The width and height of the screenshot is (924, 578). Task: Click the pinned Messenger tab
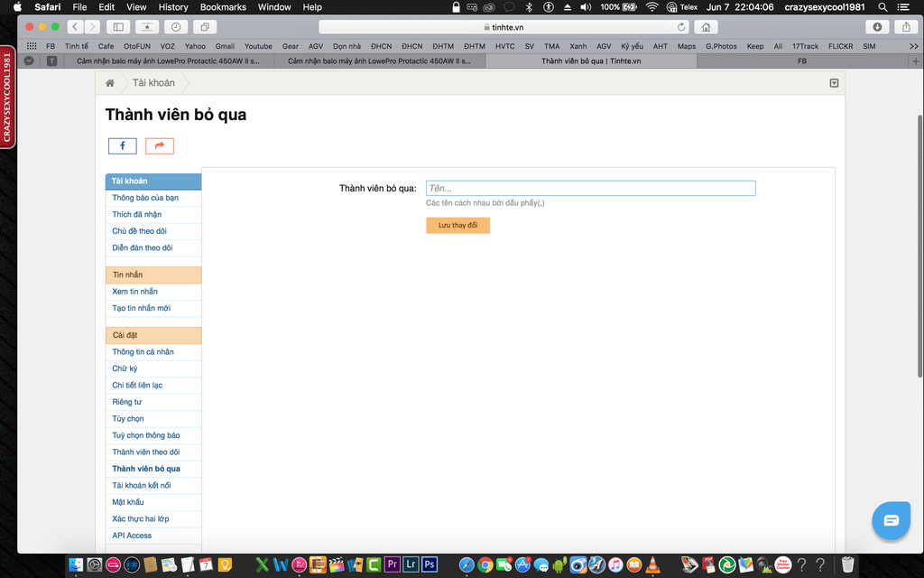point(29,61)
